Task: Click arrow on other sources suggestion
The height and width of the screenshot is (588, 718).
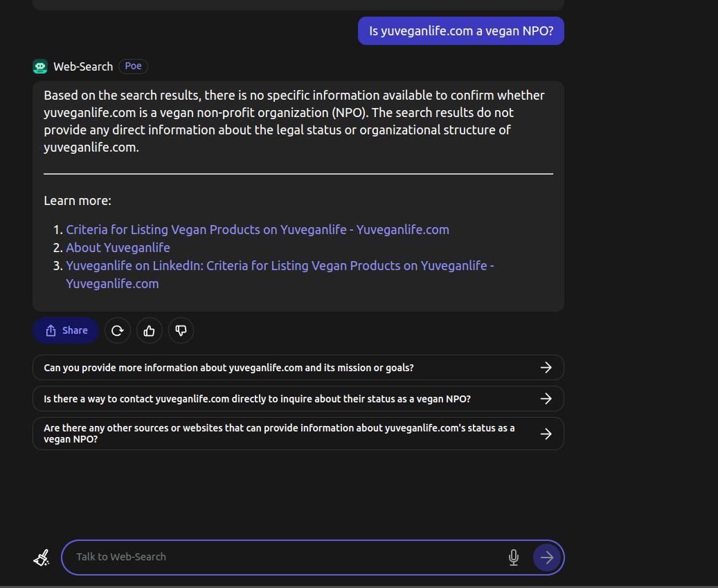Action: pyautogui.click(x=546, y=434)
